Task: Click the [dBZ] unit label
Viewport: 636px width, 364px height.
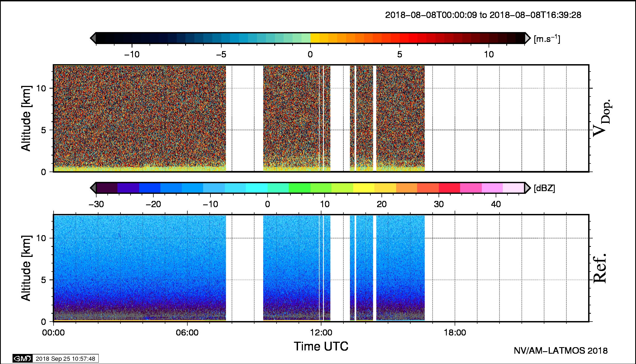Action: pos(544,188)
